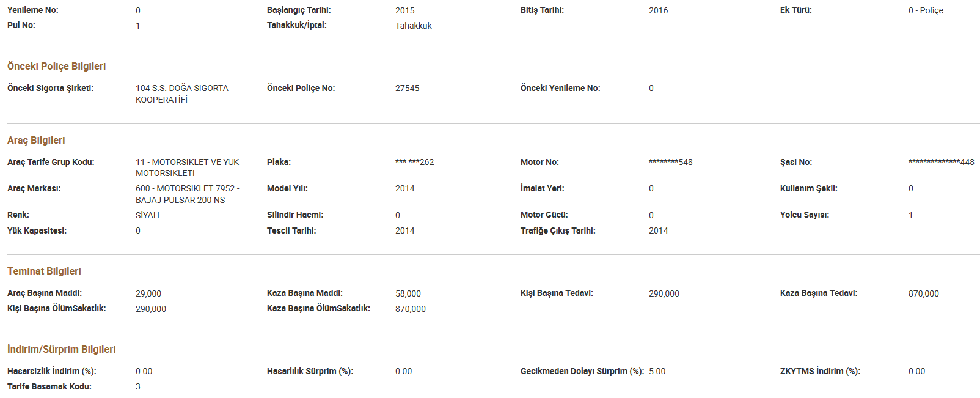Select the Tarife Basamak Kodu value 3
The height and width of the screenshot is (398, 980).
tap(138, 386)
